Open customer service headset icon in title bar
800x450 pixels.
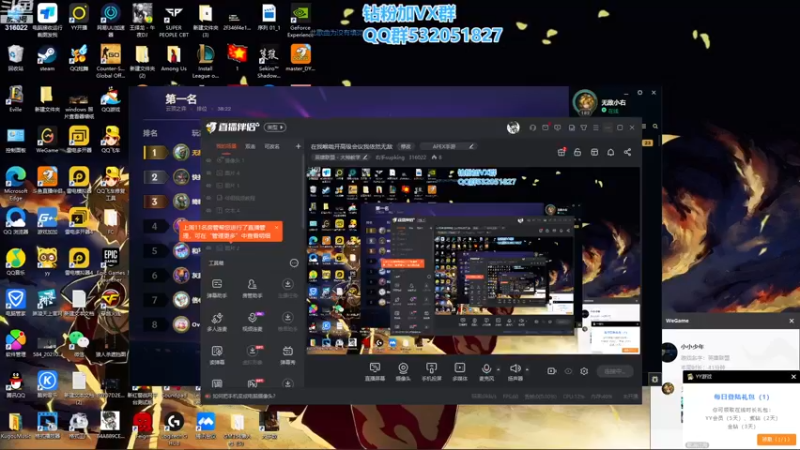533,128
